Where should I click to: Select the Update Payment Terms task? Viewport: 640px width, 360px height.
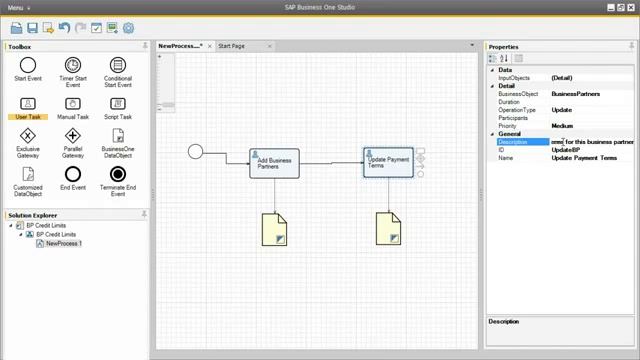point(388,162)
